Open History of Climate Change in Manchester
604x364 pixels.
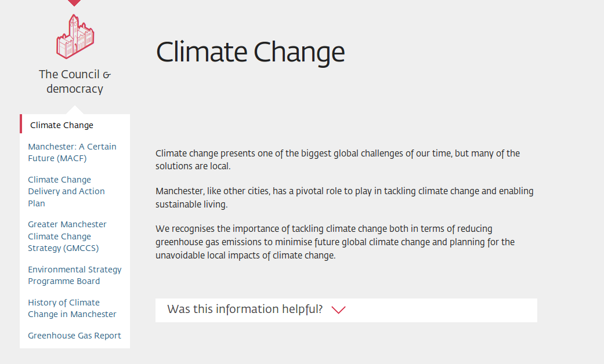(72, 308)
